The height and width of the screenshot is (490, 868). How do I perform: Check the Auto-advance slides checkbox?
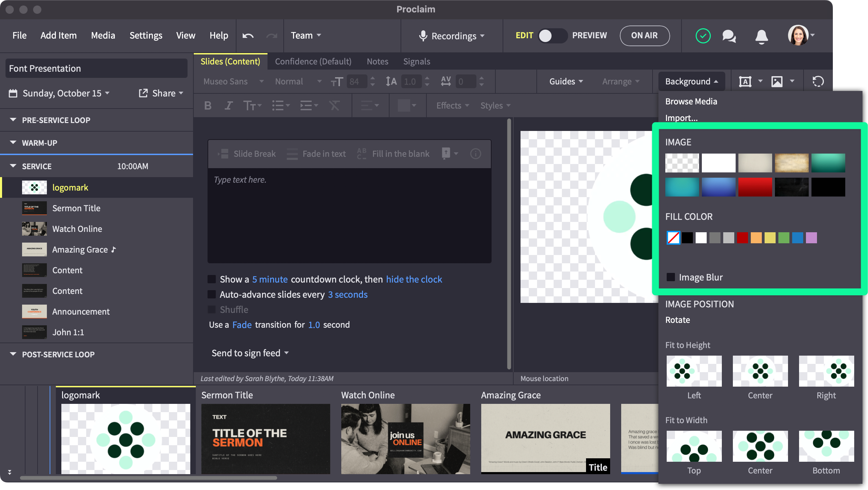212,294
